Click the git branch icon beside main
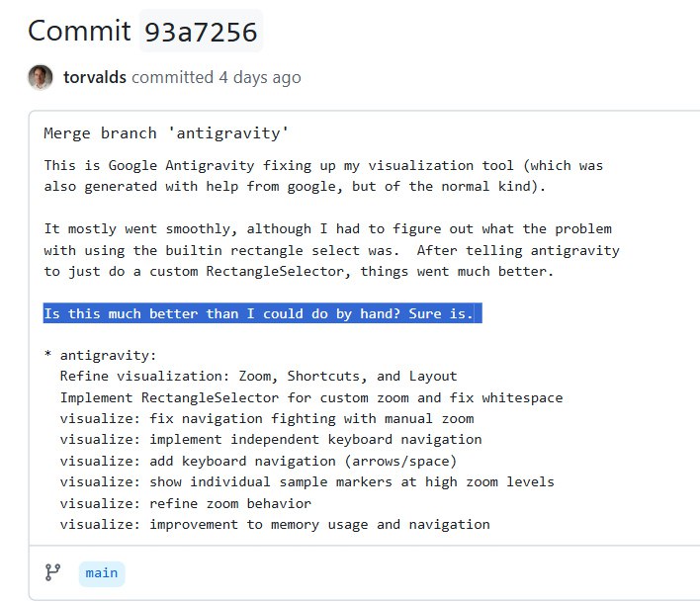This screenshot has height=603, width=700. [x=52, y=572]
